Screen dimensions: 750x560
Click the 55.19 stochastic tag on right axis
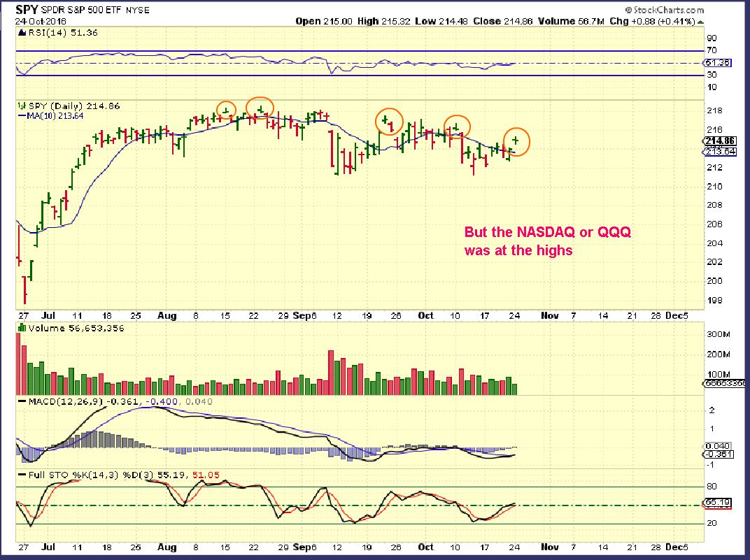coord(718,502)
